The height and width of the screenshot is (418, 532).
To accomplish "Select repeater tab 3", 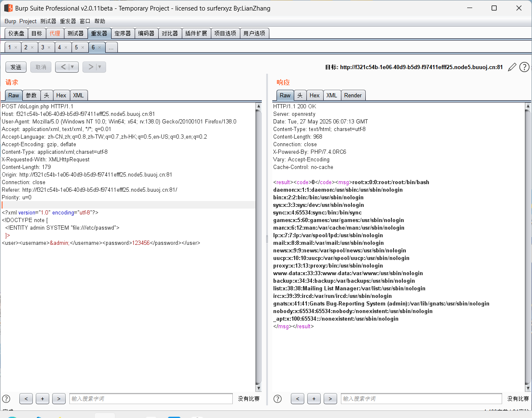I will point(43,48).
